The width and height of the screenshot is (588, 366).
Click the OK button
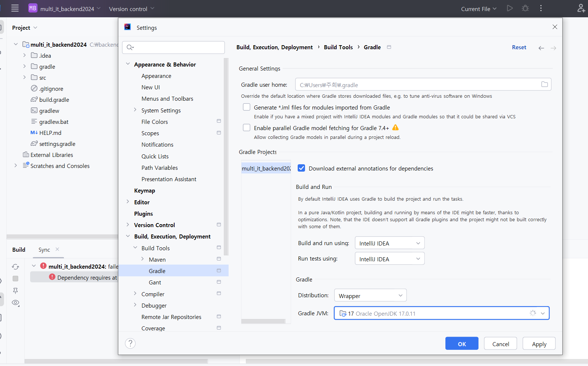pyautogui.click(x=462, y=344)
